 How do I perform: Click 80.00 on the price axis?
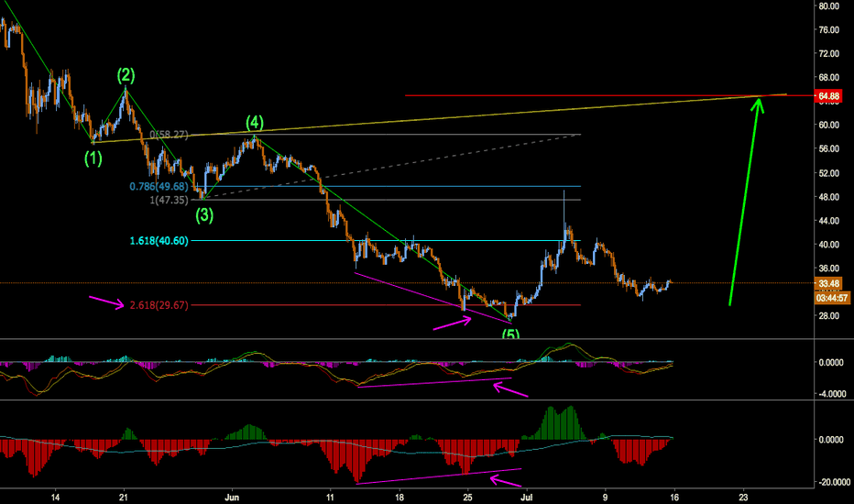829,6
